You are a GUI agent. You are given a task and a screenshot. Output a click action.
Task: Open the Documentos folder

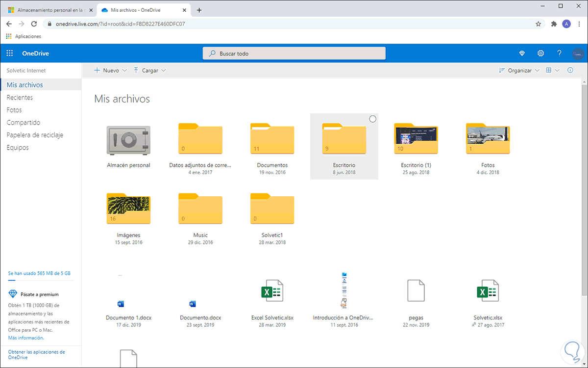pos(272,140)
